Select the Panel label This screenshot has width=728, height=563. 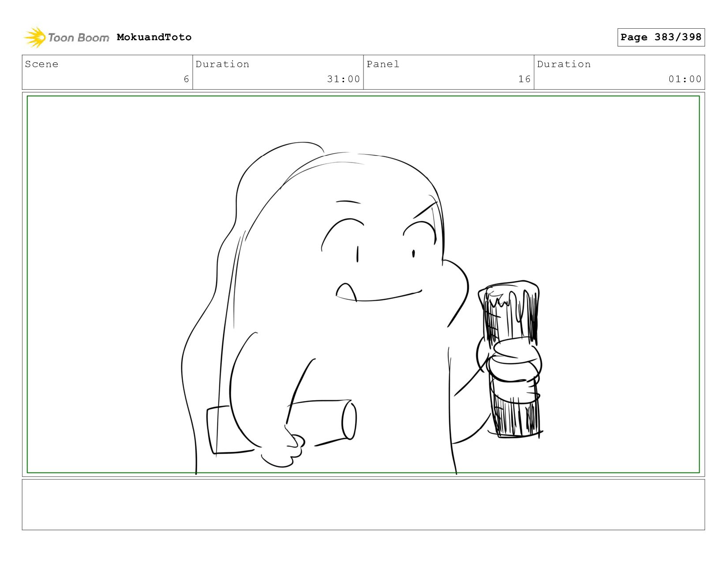tap(383, 64)
